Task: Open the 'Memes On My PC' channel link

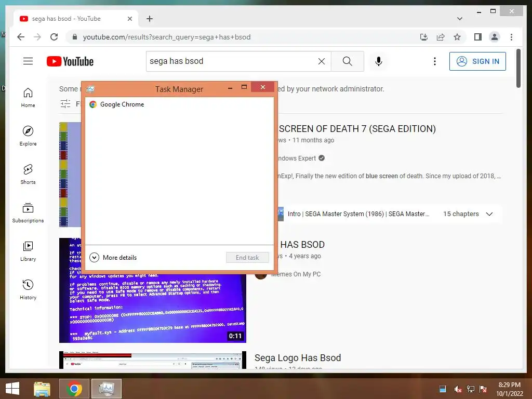Action: 296,274
